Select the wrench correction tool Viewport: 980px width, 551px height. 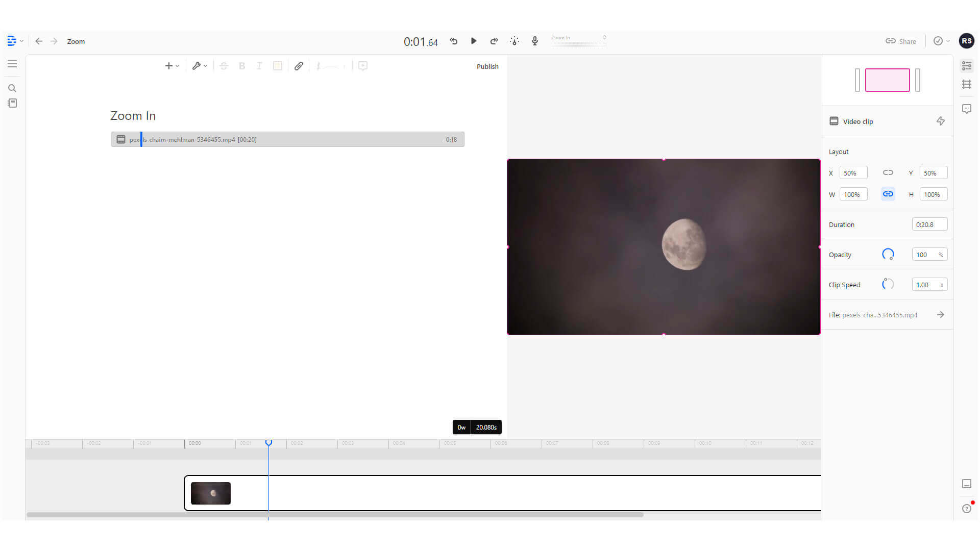click(198, 66)
